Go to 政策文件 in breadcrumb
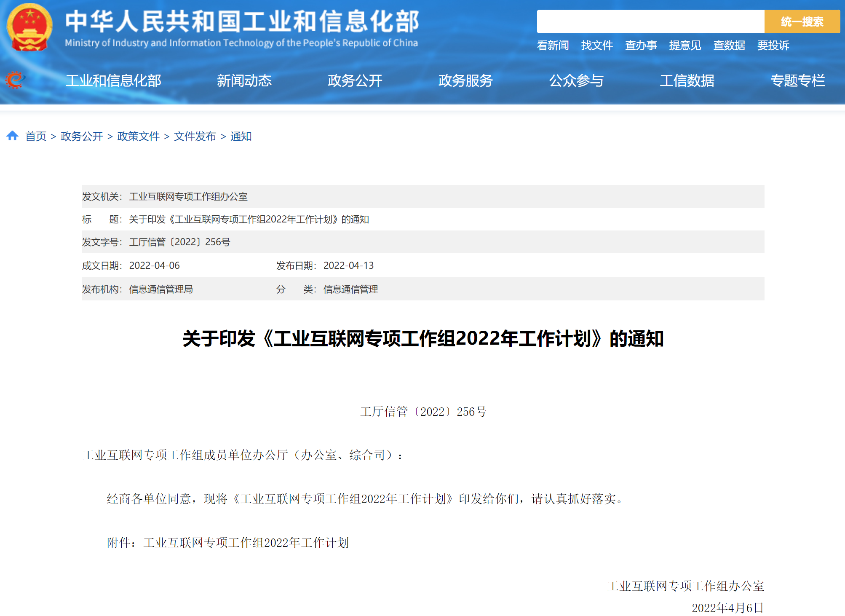Viewport: 845px width, 616px height. [138, 137]
